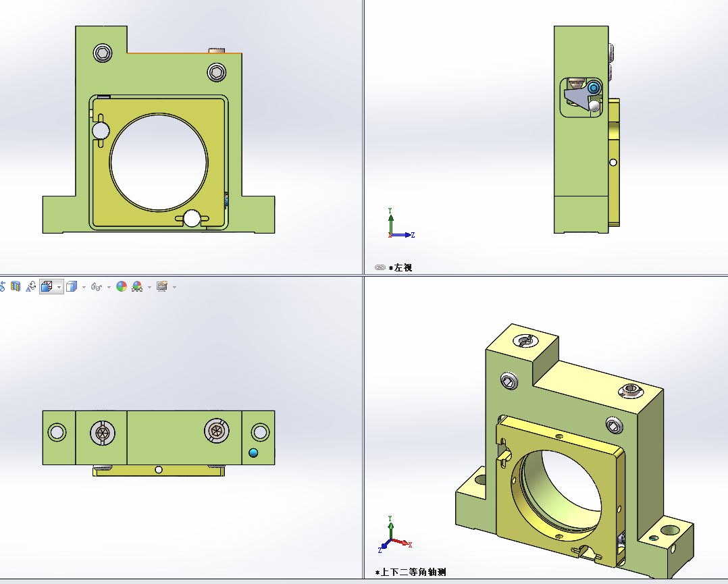This screenshot has width=728, height=584.
Task: Select right screw head in top view
Action: tap(216, 431)
